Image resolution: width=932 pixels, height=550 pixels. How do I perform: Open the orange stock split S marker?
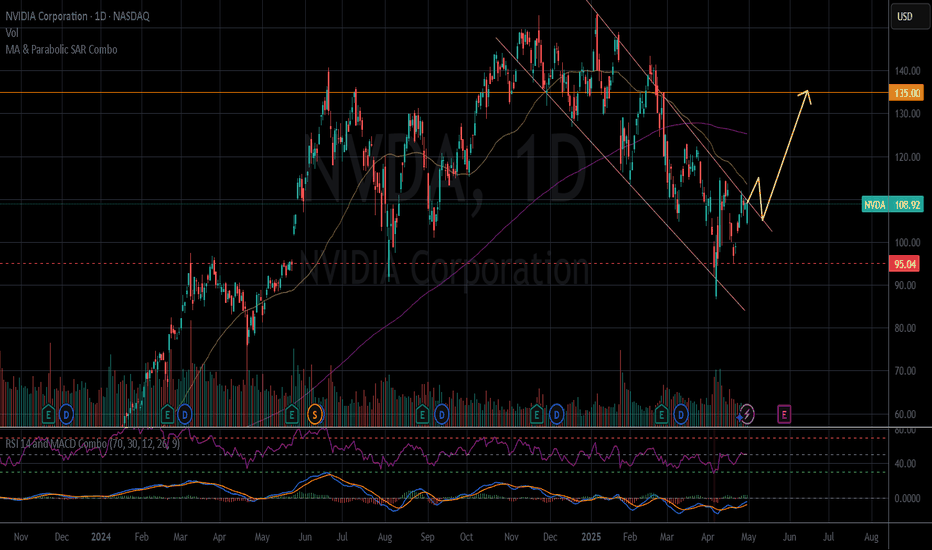click(315, 414)
